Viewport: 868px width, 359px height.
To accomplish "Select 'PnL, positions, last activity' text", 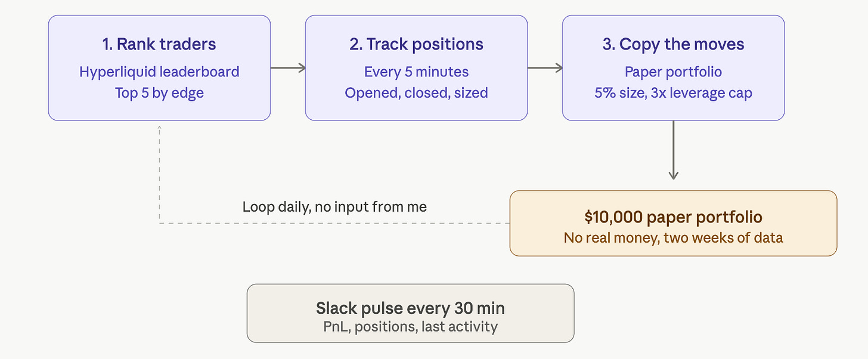I will tap(410, 326).
